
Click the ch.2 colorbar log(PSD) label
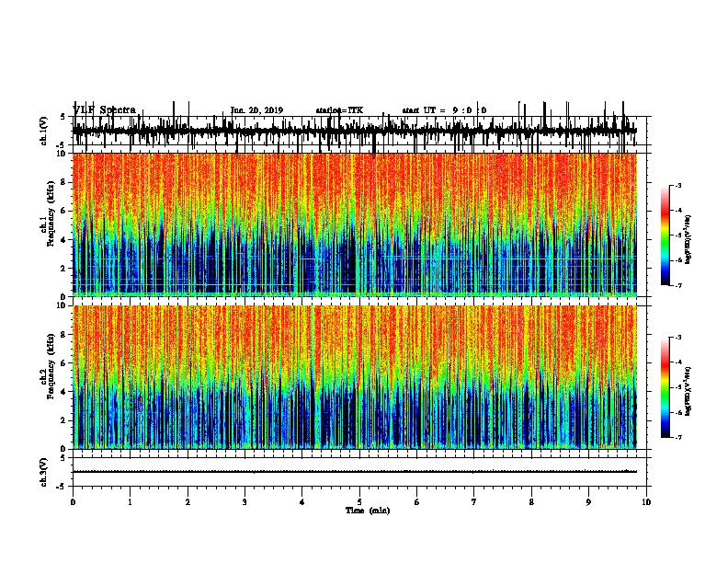coord(688,391)
